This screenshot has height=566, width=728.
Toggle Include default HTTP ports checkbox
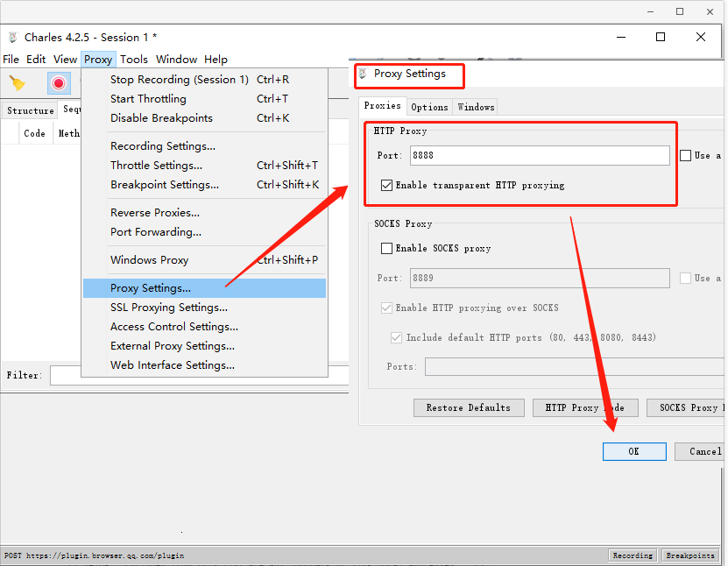(396, 337)
